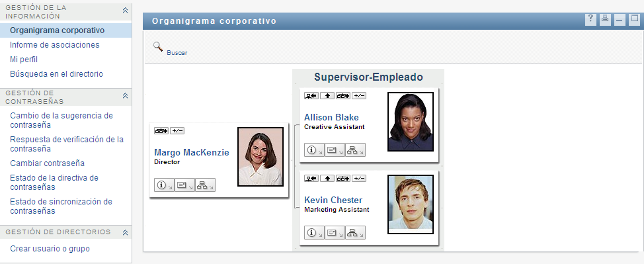Click the Supervisor-Empleado heading

click(x=368, y=77)
